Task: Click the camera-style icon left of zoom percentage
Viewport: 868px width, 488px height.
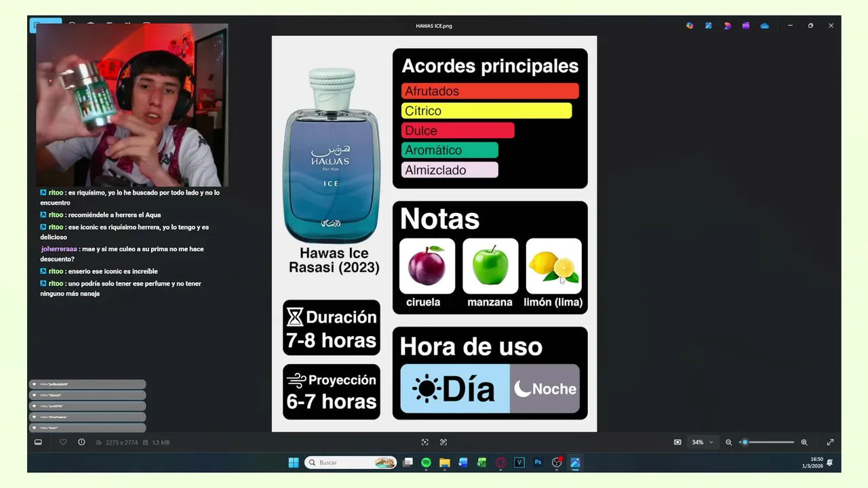Action: click(677, 442)
